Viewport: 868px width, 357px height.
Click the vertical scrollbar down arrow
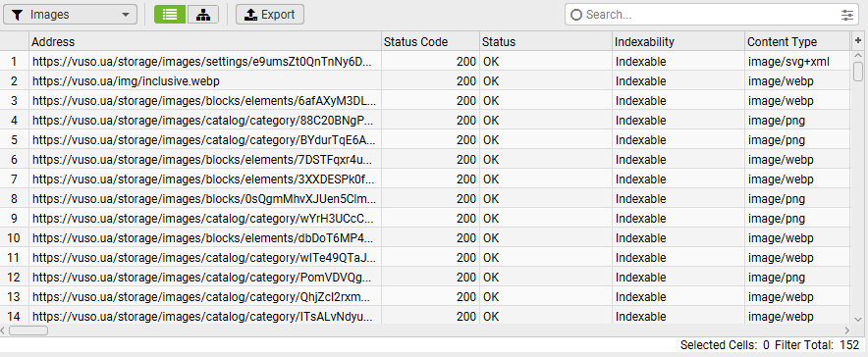[858, 319]
